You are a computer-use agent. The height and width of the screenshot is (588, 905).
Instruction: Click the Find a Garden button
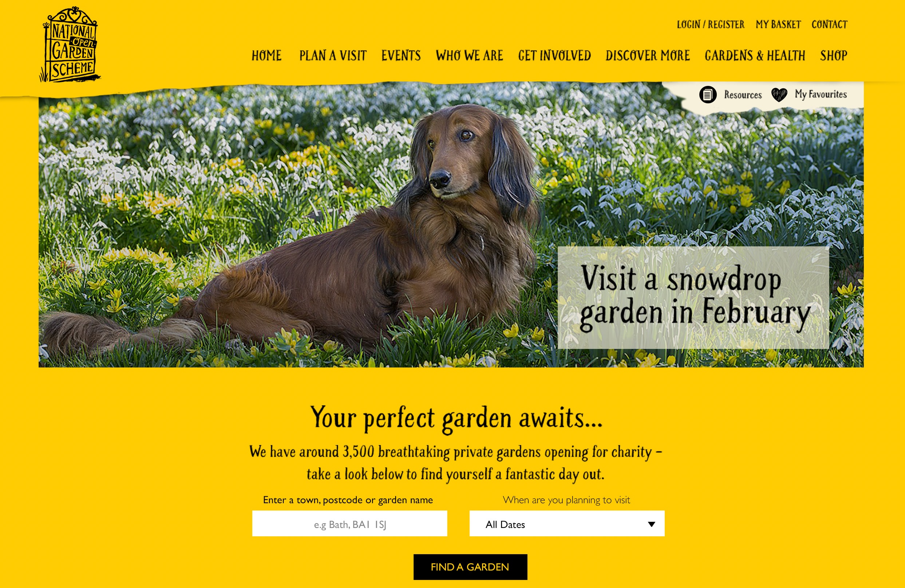tap(470, 567)
